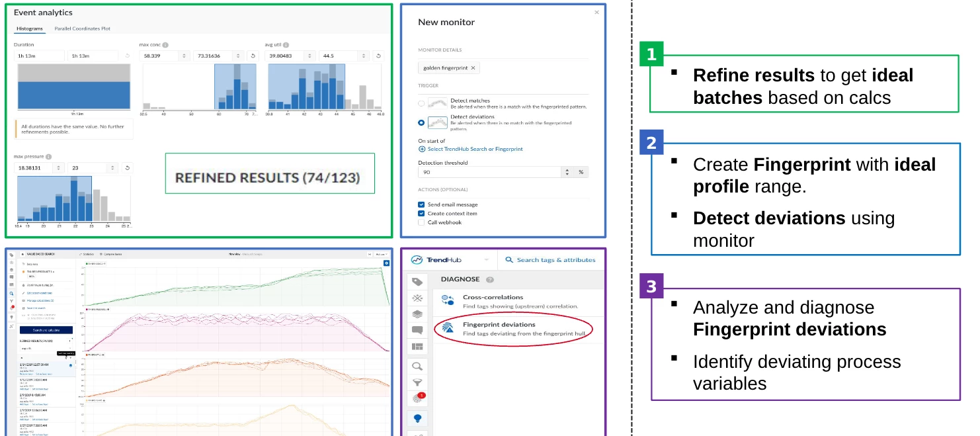Select the Detect deviations radio button
The image size is (980, 436).
click(422, 123)
